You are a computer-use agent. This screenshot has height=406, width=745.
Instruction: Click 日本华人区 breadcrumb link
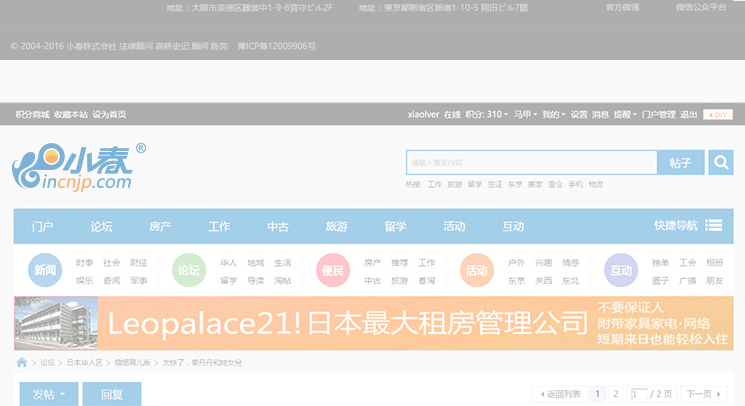tap(85, 362)
